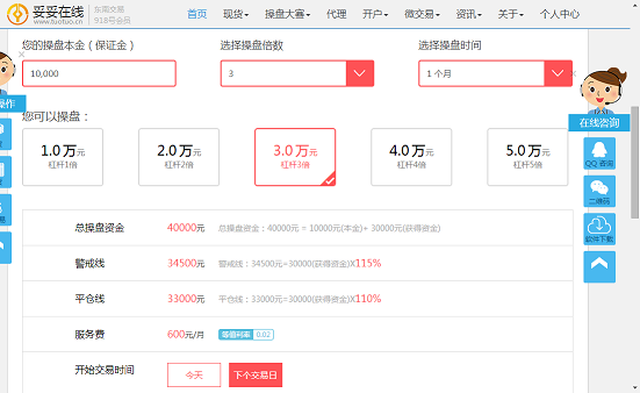The width and height of the screenshot is (640, 393).
Task: Expand the 微交易 menu
Action: click(x=422, y=14)
